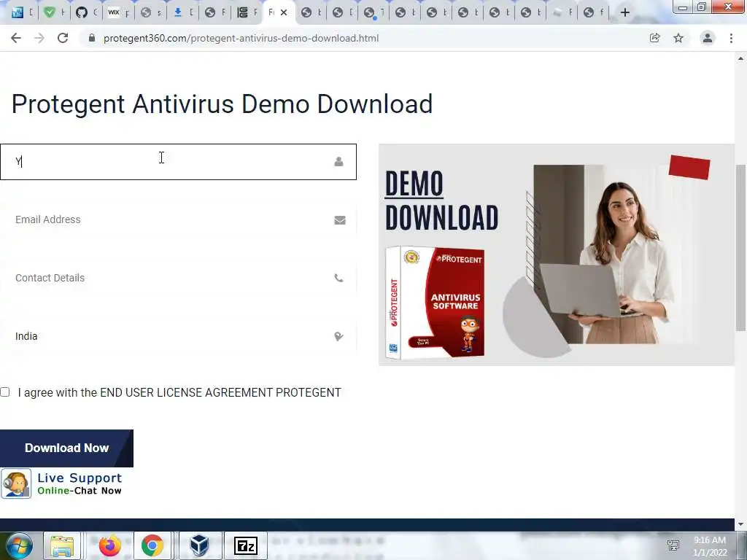Open the India country dropdown
747x560 pixels.
[178, 336]
